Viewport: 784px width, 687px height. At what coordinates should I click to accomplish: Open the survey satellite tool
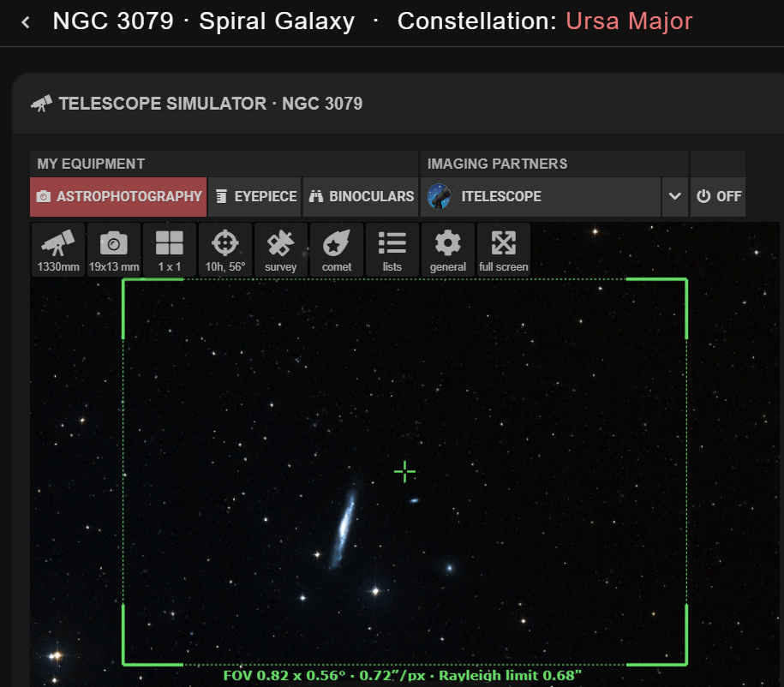point(280,250)
